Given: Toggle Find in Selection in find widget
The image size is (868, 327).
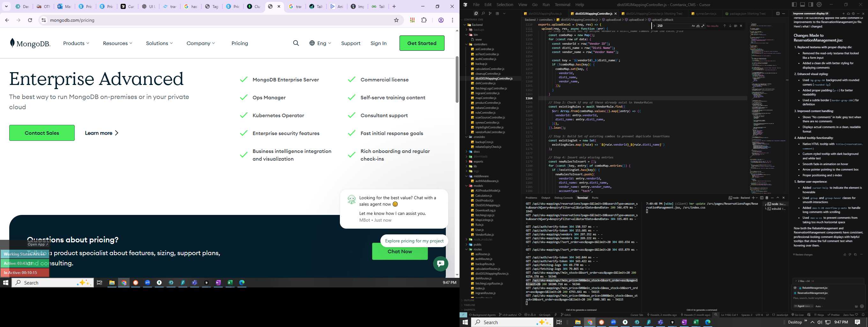Looking at the screenshot, I should (x=736, y=26).
